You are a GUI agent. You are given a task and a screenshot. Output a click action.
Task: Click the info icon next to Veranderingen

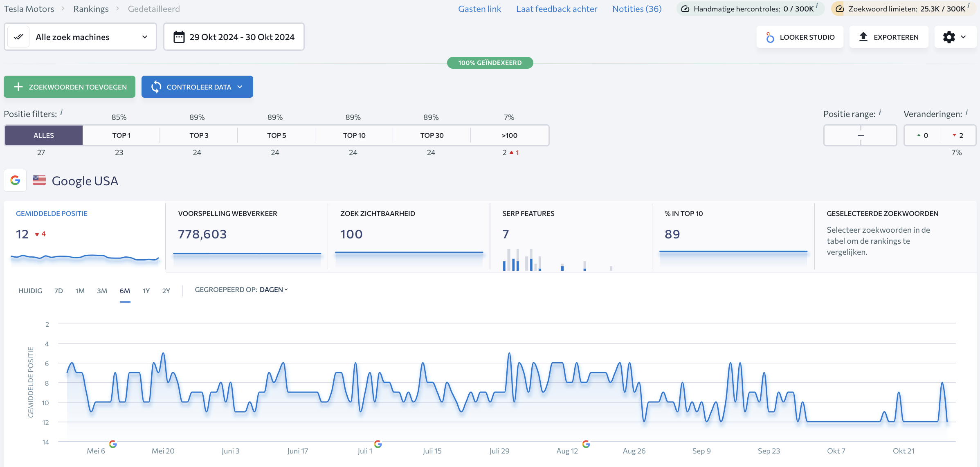(x=967, y=112)
